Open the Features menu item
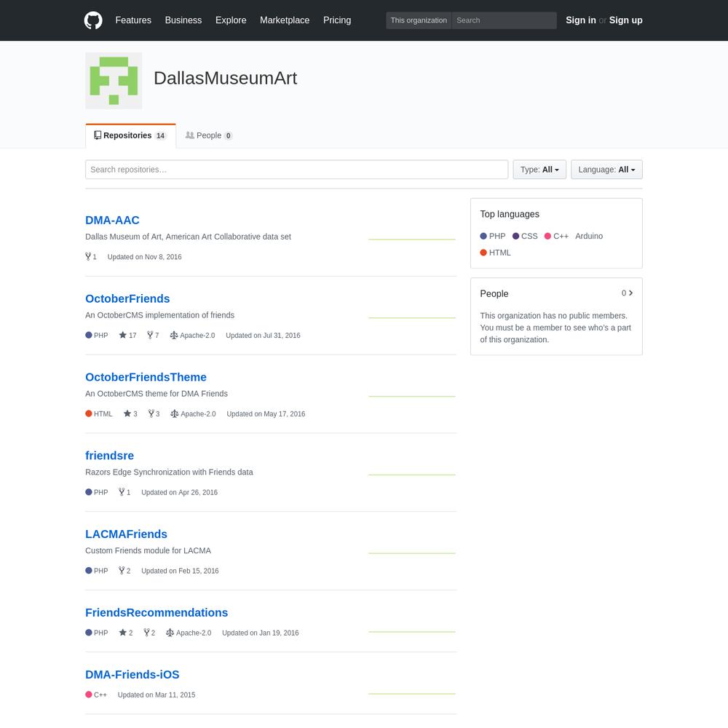The image size is (728, 728). coord(133,20)
